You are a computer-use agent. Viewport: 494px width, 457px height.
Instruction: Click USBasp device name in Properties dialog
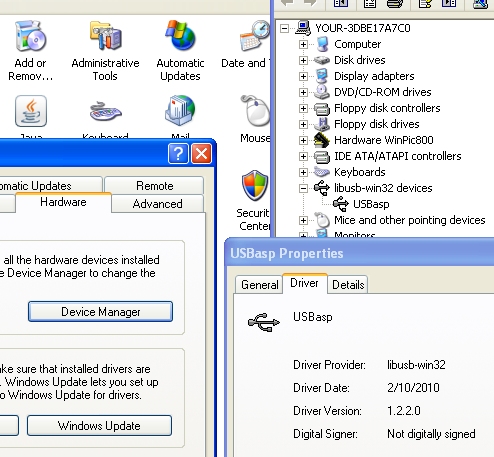coord(313,317)
